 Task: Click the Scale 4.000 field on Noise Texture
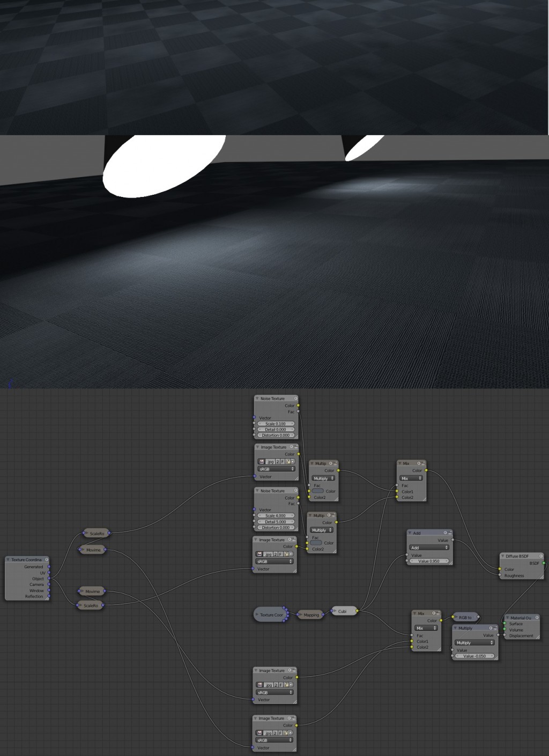click(276, 516)
